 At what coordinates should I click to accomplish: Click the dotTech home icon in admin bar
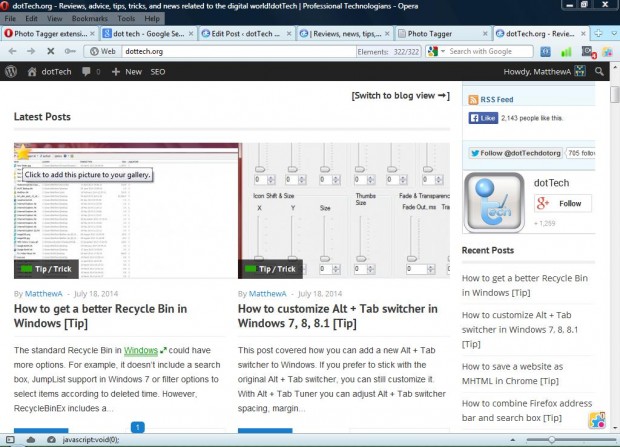[32, 72]
